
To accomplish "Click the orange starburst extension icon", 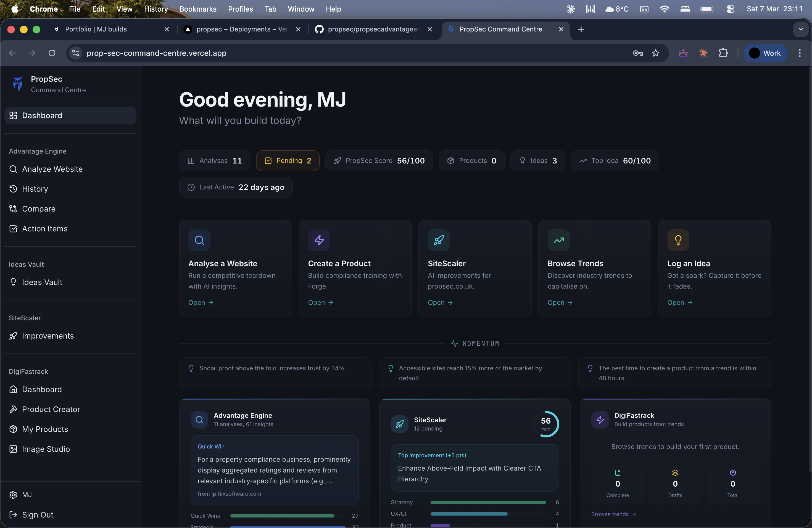I will tap(703, 53).
